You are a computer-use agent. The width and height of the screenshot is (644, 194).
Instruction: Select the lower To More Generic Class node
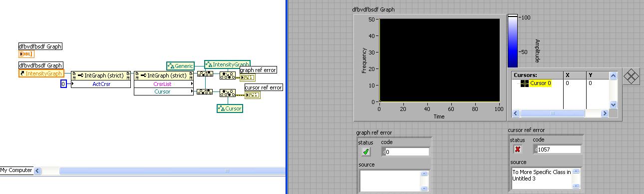click(x=205, y=92)
